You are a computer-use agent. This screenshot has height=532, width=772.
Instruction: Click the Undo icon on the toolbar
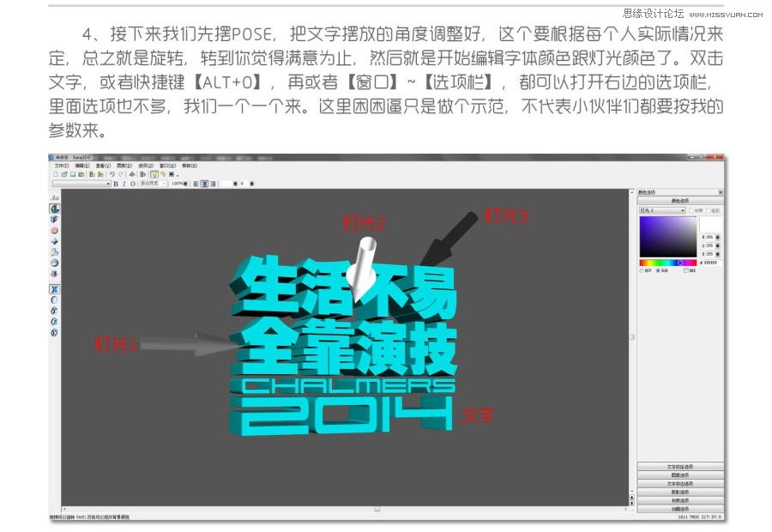[x=112, y=173]
